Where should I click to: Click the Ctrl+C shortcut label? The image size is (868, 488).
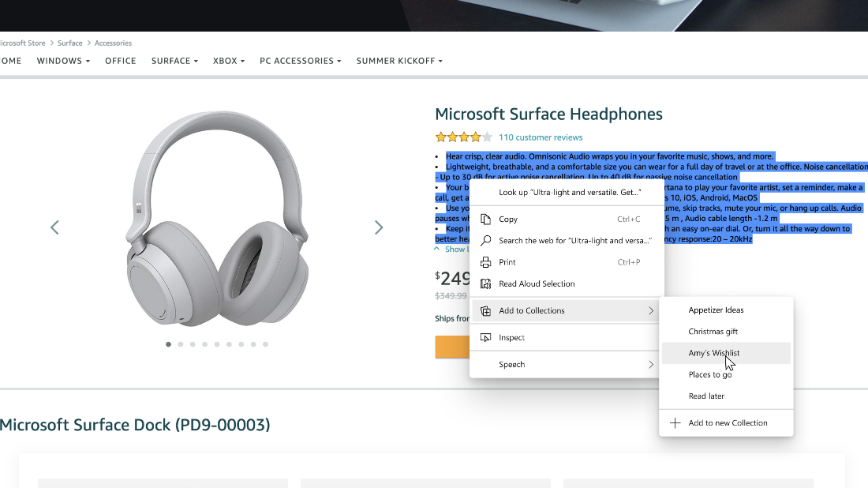(628, 220)
